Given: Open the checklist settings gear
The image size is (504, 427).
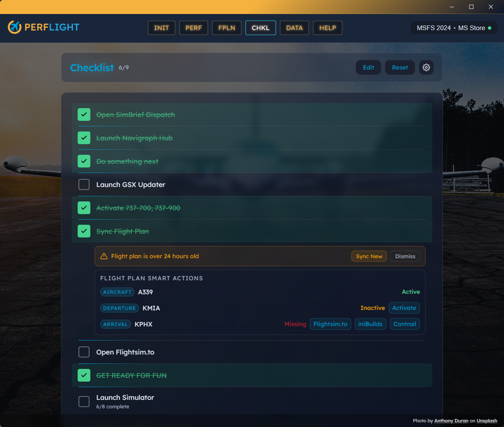Looking at the screenshot, I should pos(426,67).
